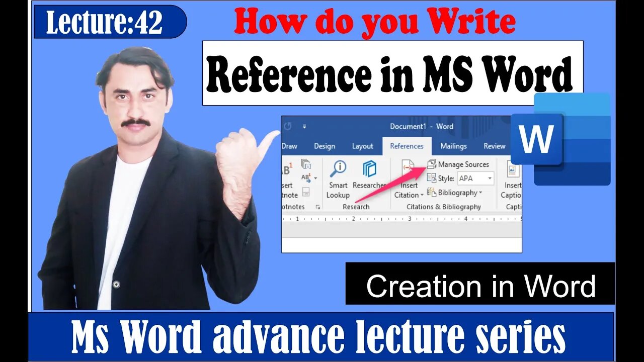This screenshot has height=362, width=644.
Task: Click Next Footnote AB arrow icon
Action: click(x=306, y=178)
